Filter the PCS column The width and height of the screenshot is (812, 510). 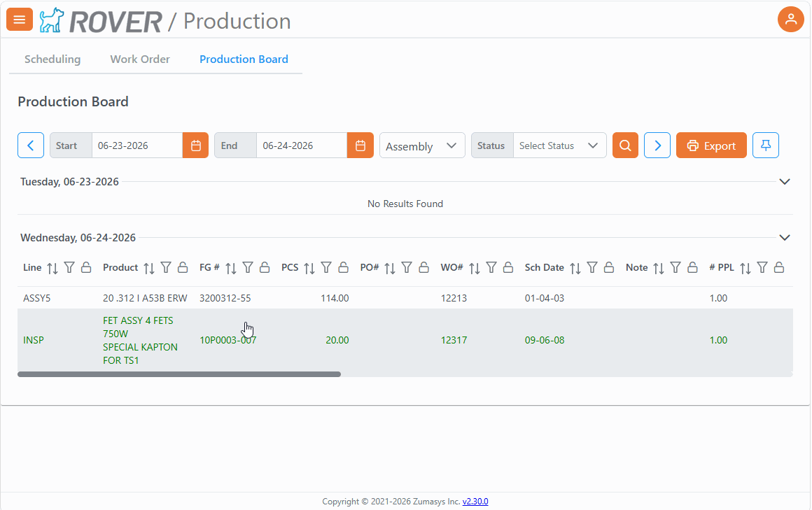coord(326,268)
